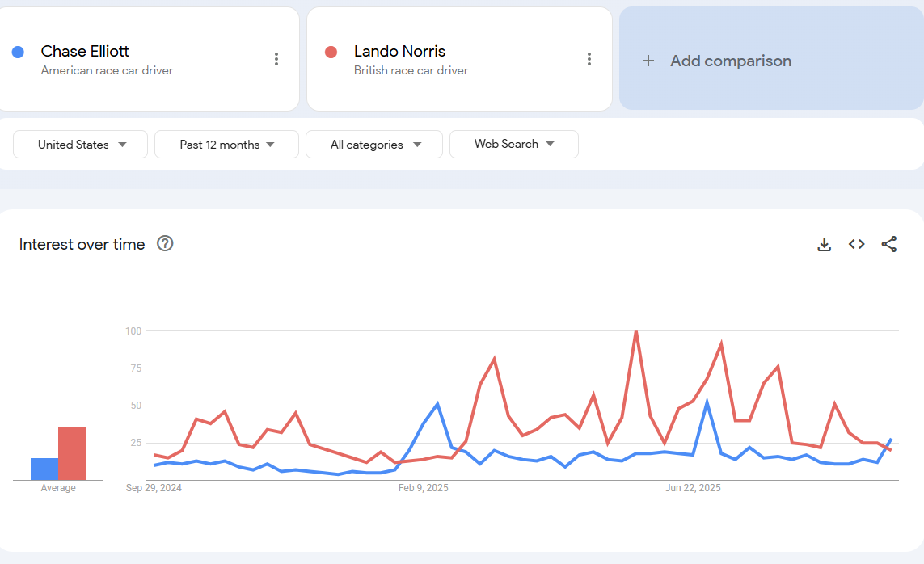Open the help icon beside Interest over time
924x564 pixels.
tap(165, 243)
